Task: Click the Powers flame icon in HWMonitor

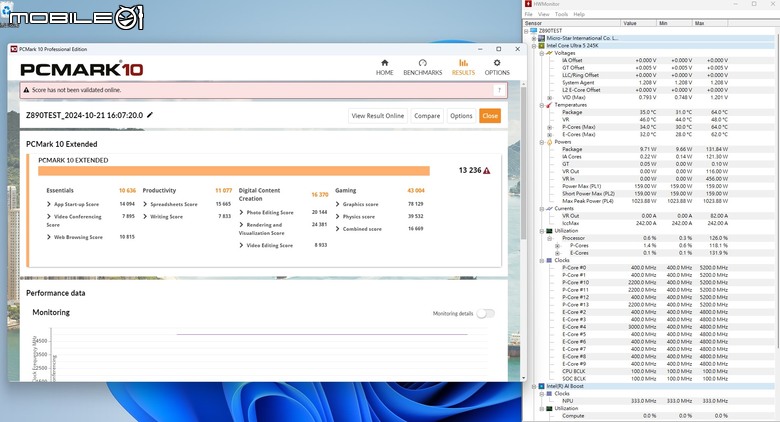Action: (549, 142)
